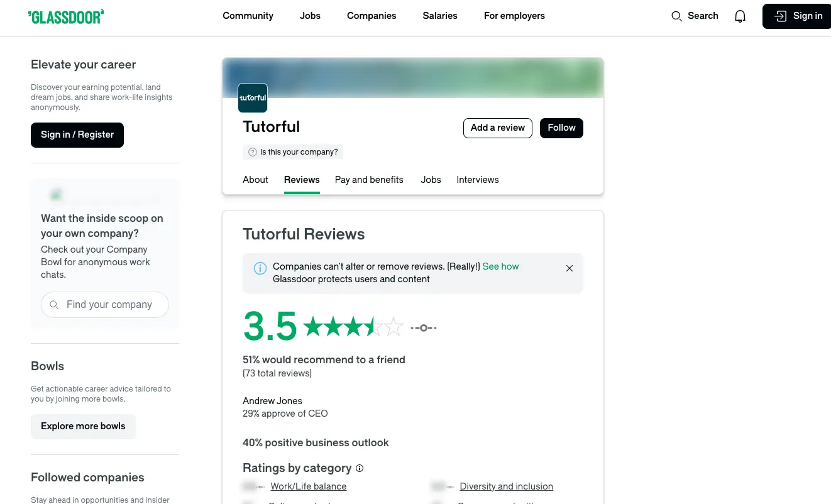Open the For employers menu

tap(514, 16)
